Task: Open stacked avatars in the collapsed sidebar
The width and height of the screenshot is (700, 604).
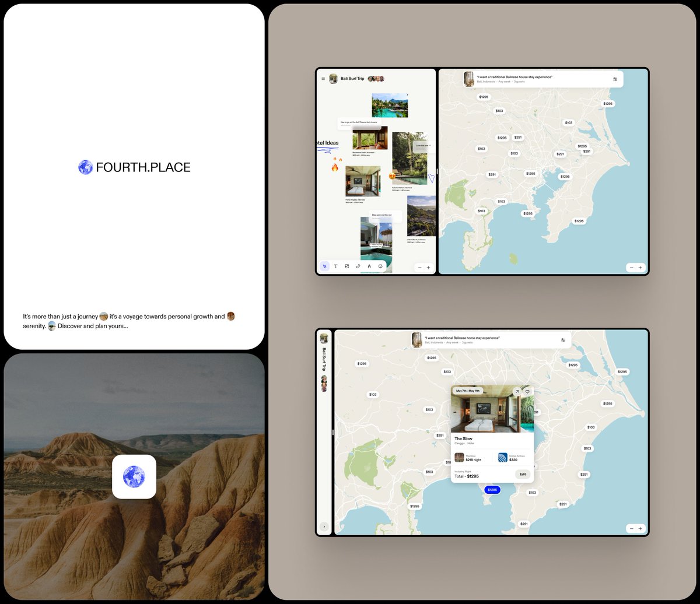Action: pos(324,384)
